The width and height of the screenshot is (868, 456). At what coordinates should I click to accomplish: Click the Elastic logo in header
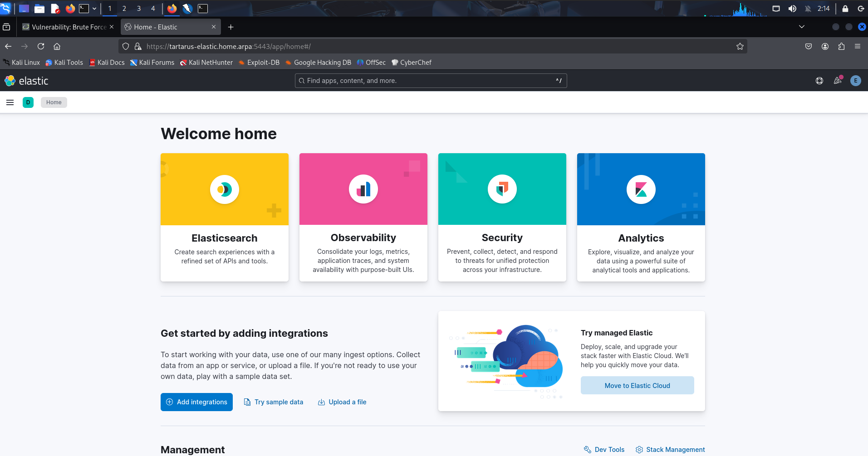26,81
